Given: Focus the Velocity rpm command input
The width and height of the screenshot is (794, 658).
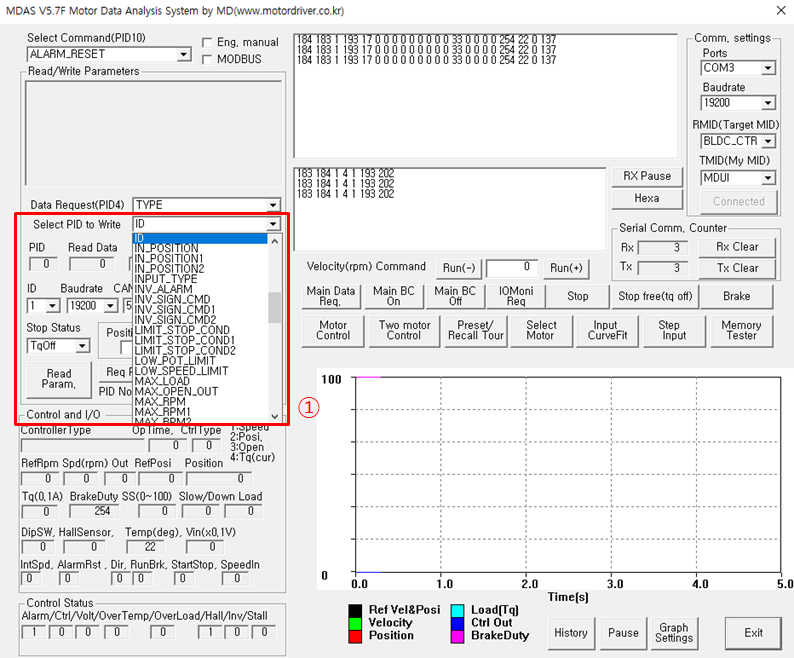Looking at the screenshot, I should (511, 268).
